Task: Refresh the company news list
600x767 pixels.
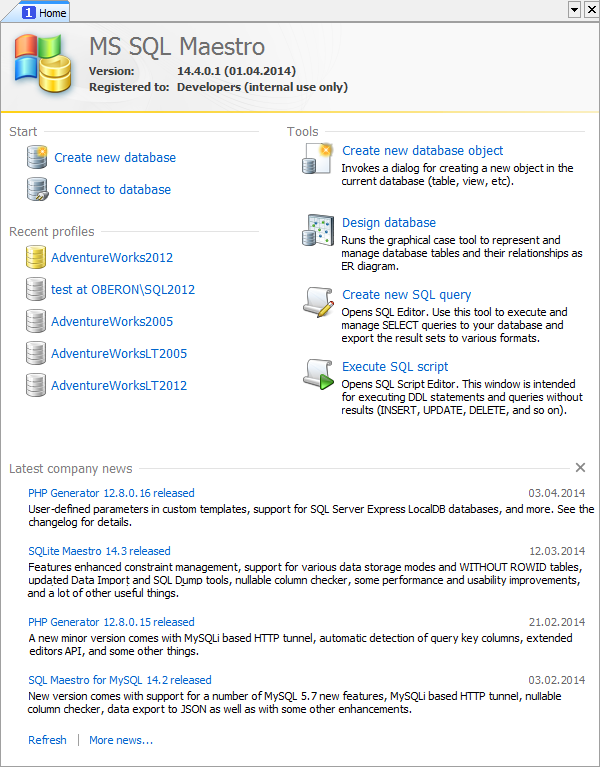Action: pos(47,740)
